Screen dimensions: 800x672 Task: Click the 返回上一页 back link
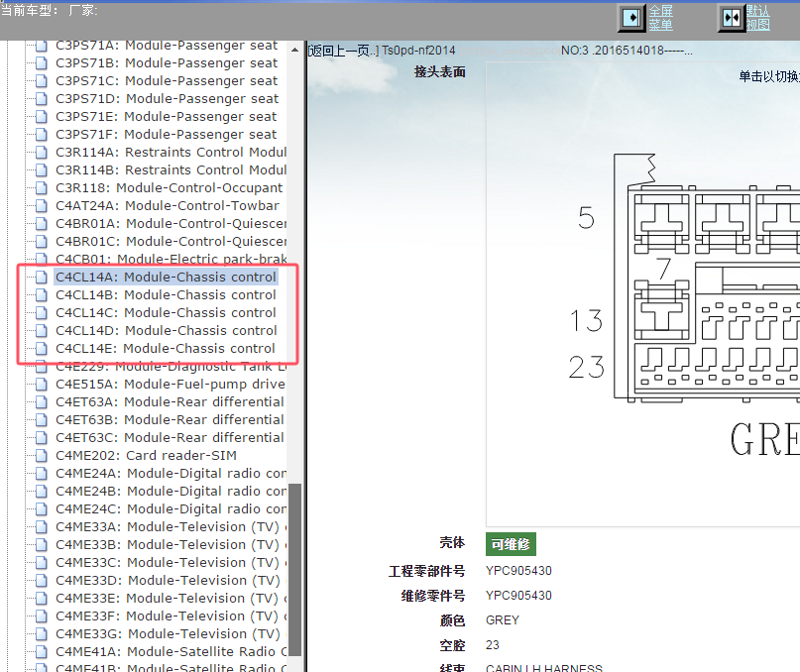coord(344,51)
